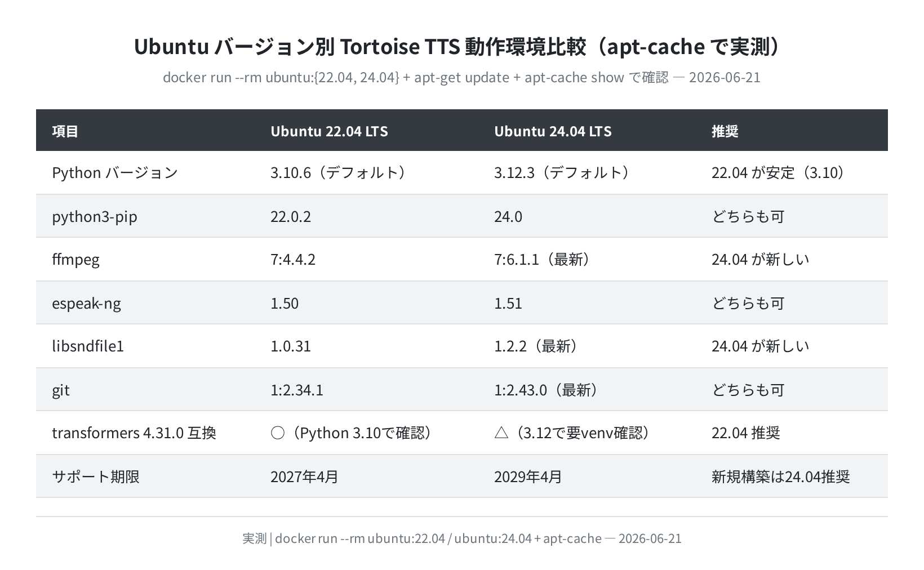924x570 pixels.
Task: Click どちらも可 in the espeak-ng row
Action: click(x=748, y=303)
